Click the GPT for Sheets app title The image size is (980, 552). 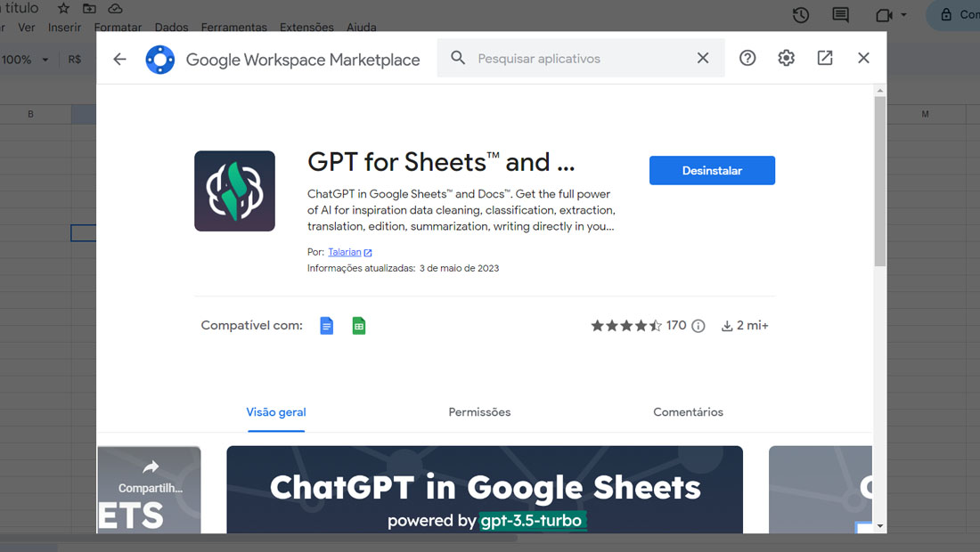coord(441,162)
